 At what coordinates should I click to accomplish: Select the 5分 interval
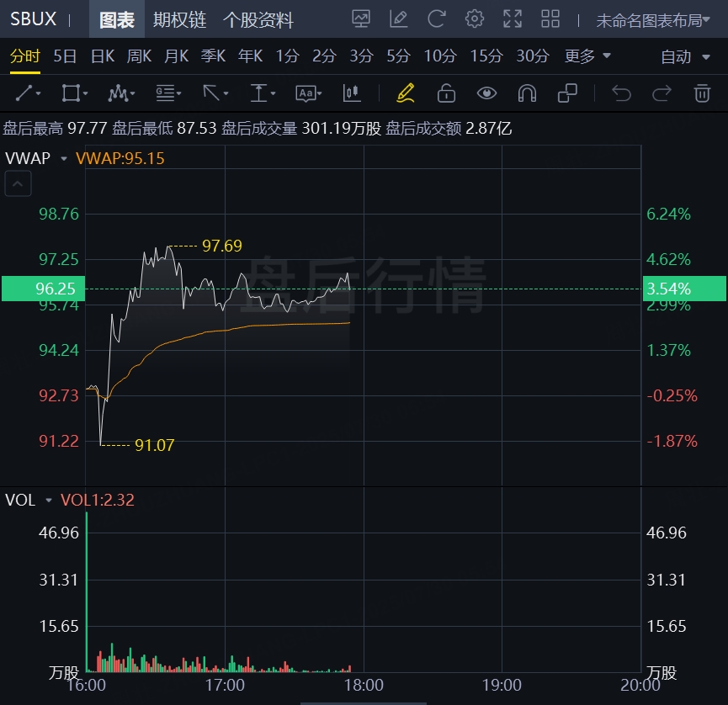pos(398,56)
